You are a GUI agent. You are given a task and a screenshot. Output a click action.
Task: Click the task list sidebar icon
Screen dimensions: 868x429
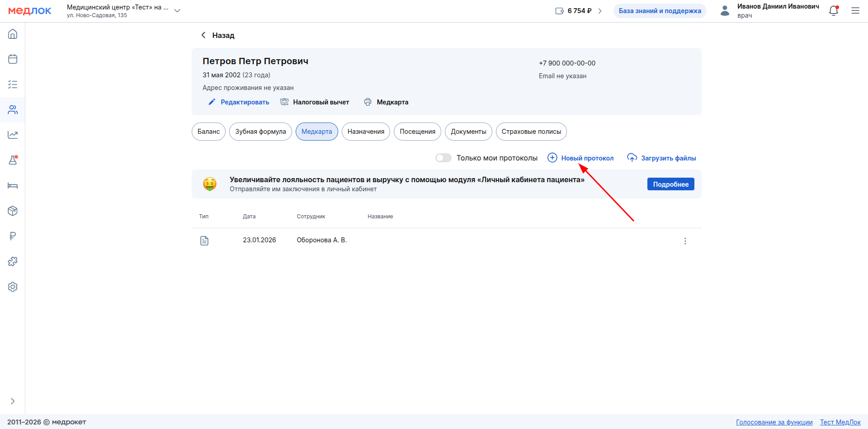(13, 85)
